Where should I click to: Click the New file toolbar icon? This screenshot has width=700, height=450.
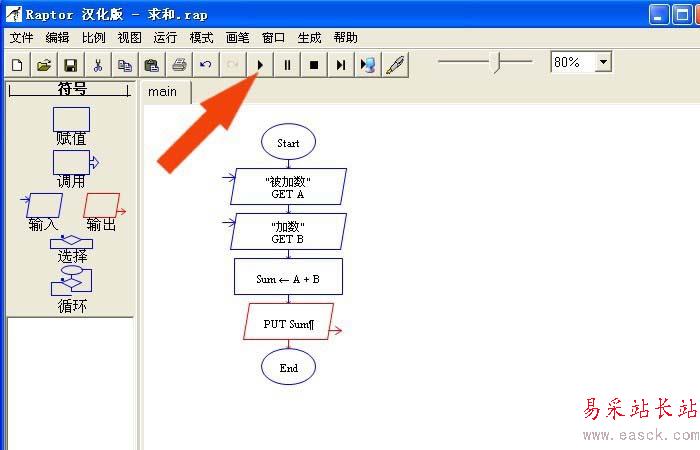click(17, 65)
